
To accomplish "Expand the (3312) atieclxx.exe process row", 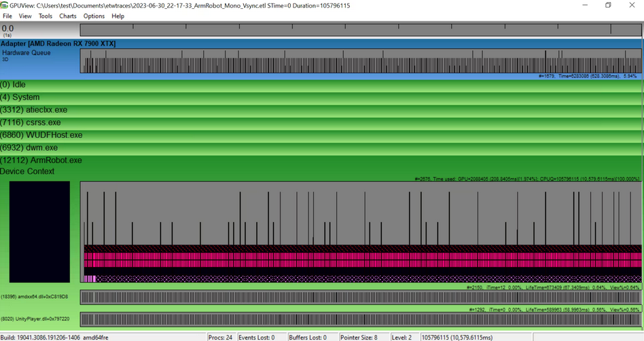I will (33, 110).
